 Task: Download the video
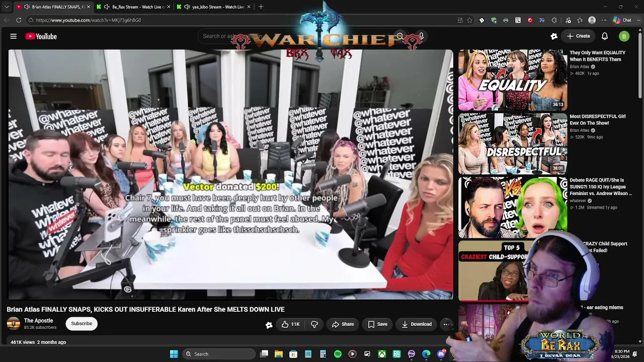pyautogui.click(x=417, y=324)
